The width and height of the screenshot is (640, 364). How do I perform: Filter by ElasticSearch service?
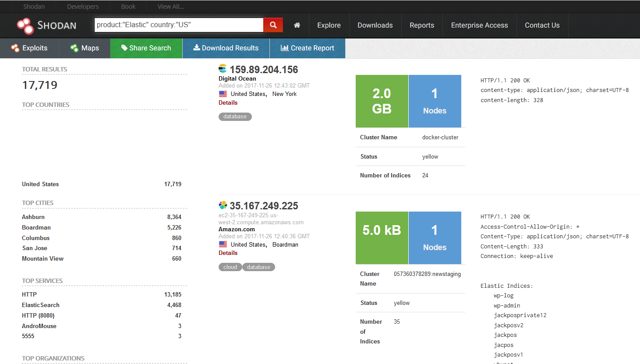point(41,305)
